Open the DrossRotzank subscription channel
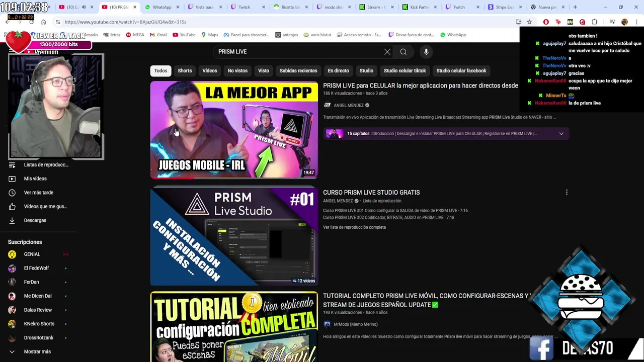The image size is (644, 362). (38, 338)
